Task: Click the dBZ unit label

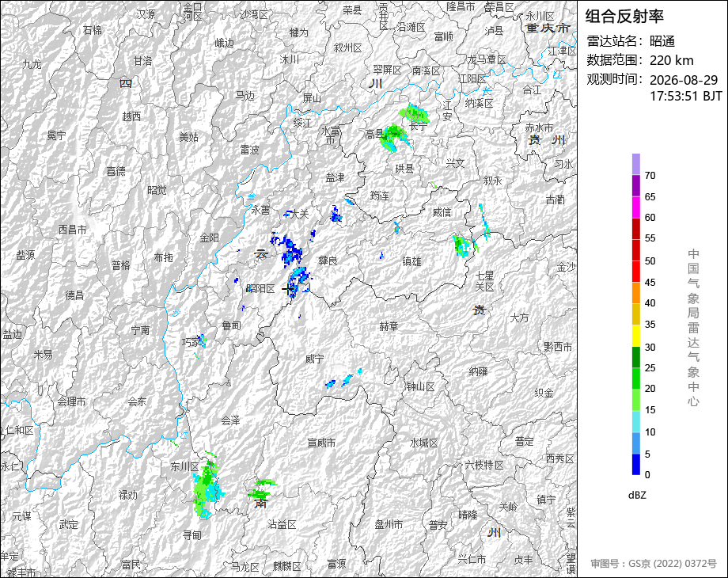Action: tap(637, 496)
